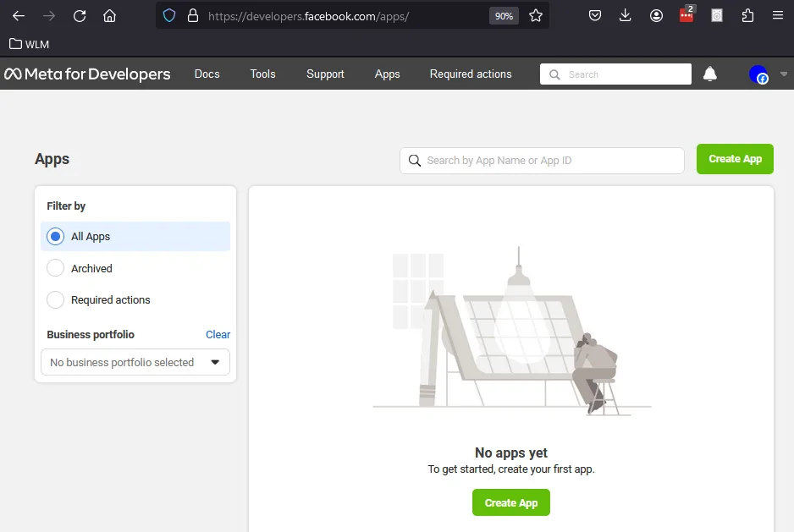View downloads using the download arrow icon
Viewport: 794px width, 532px height.
pos(625,14)
